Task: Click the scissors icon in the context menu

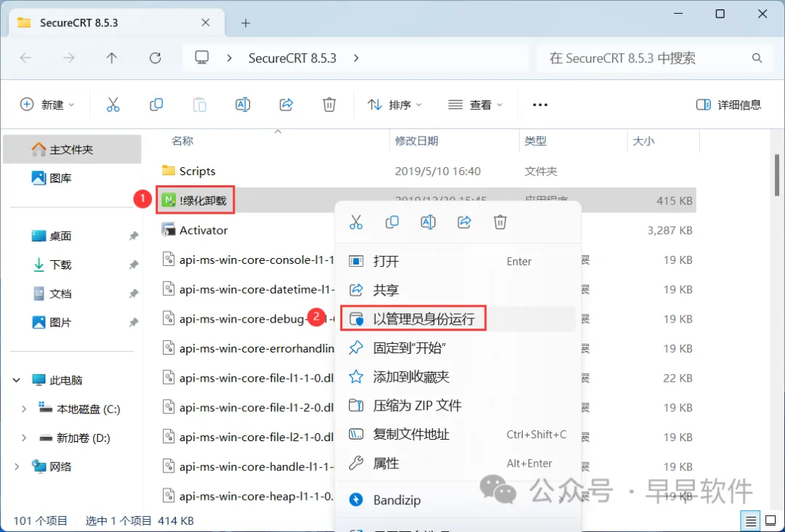Action: [356, 222]
